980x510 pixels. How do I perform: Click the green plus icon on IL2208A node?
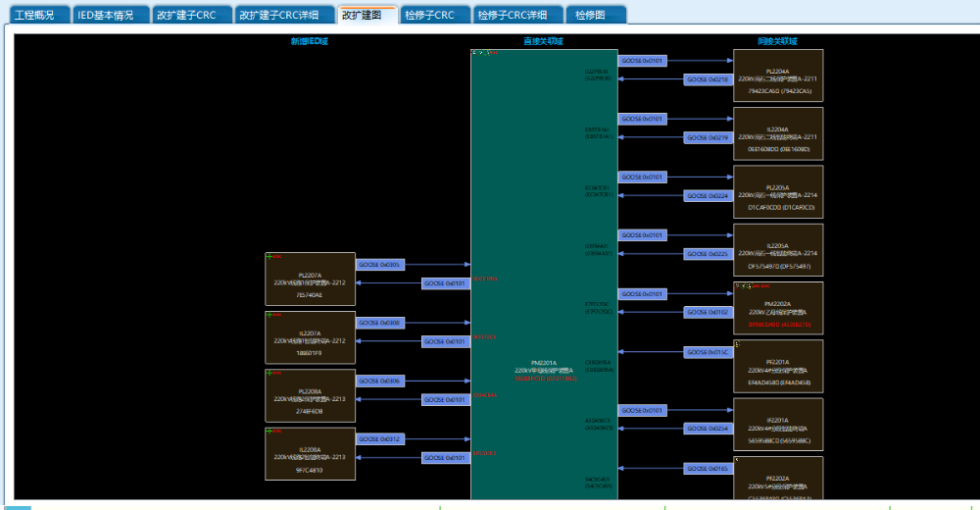pos(269,431)
